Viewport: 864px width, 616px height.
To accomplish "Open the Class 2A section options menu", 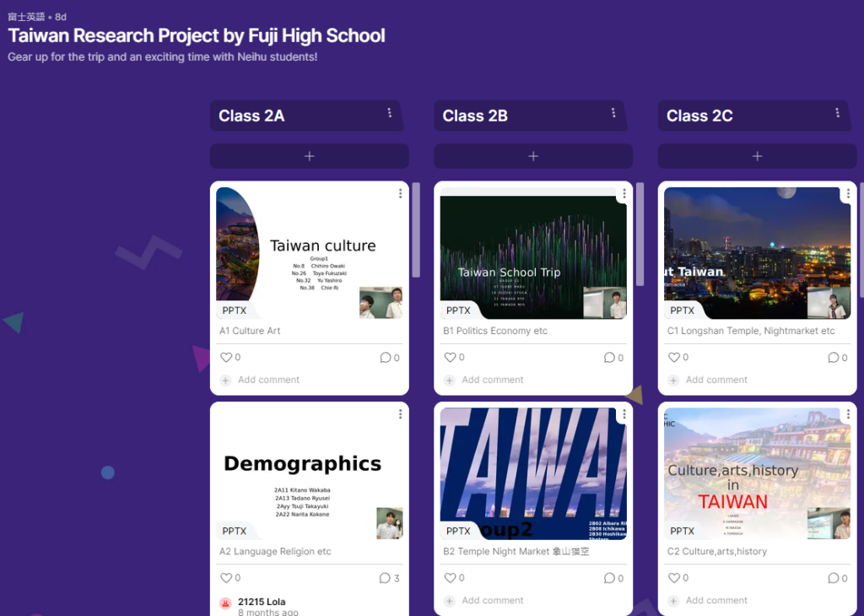I will tap(390, 113).
